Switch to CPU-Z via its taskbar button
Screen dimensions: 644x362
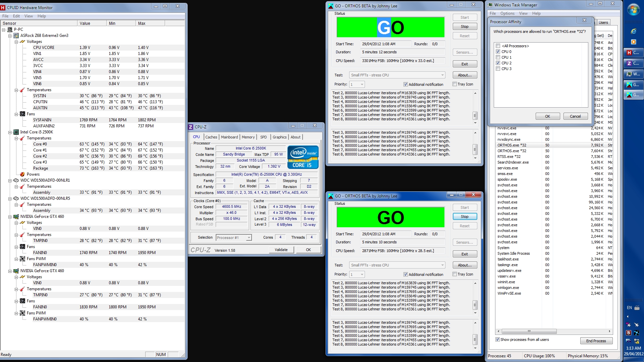tap(633, 63)
